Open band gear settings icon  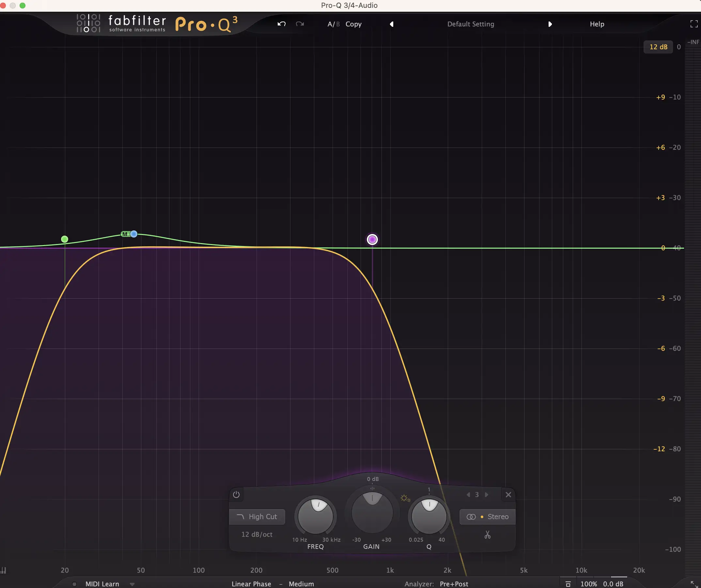pos(405,498)
